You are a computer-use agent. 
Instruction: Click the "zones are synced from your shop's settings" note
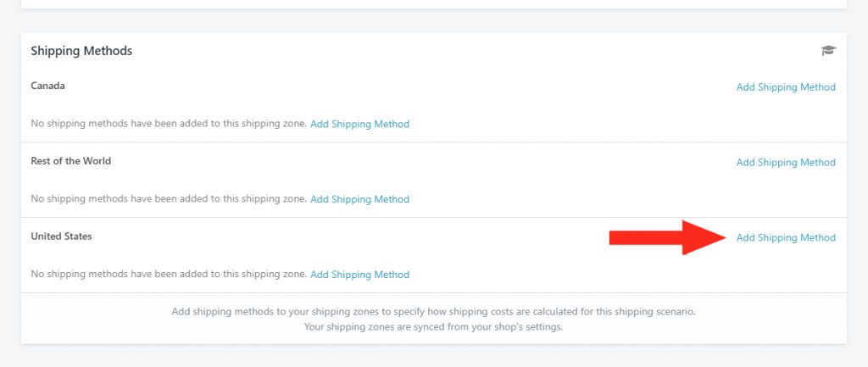[433, 327]
